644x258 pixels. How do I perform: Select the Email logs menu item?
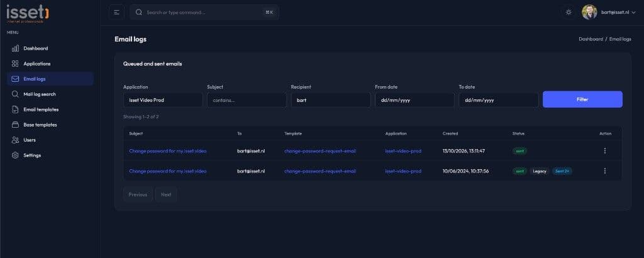(x=50, y=79)
